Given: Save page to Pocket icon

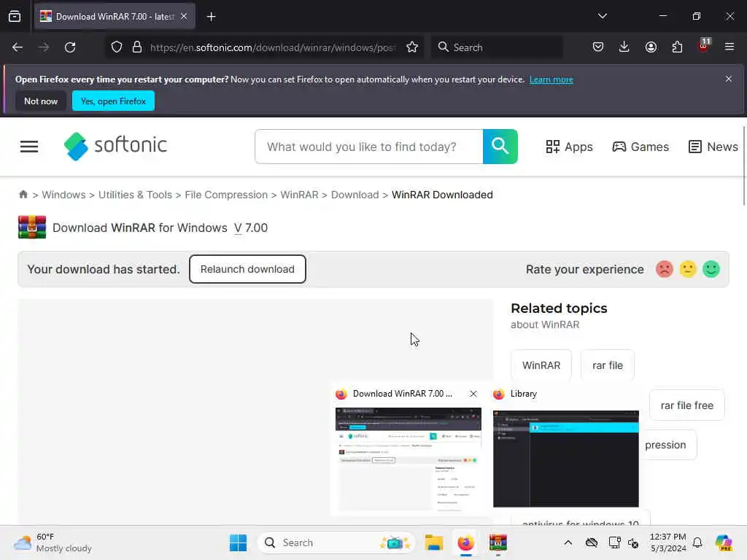Looking at the screenshot, I should tap(598, 47).
